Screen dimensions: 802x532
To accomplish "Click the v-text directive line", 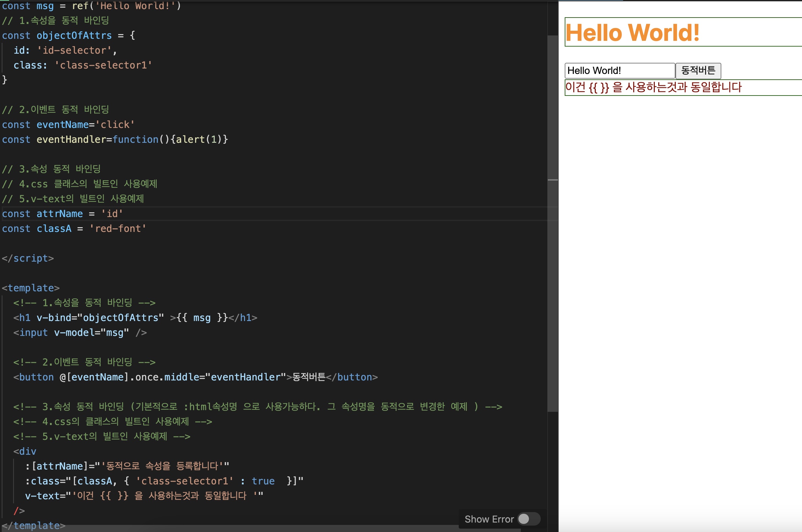I will tap(144, 496).
